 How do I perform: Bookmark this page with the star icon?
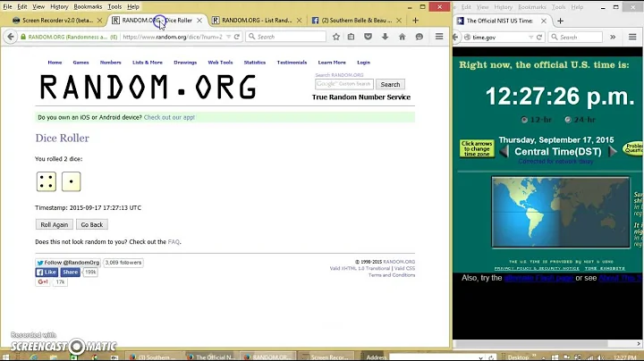[x=336, y=37]
